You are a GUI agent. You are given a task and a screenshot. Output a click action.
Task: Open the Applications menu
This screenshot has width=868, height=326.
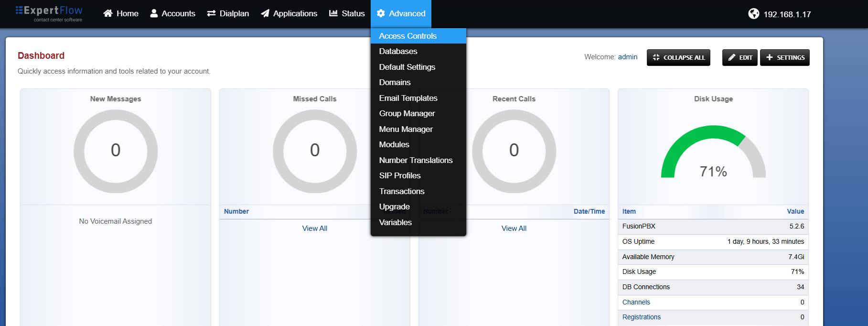tap(289, 13)
